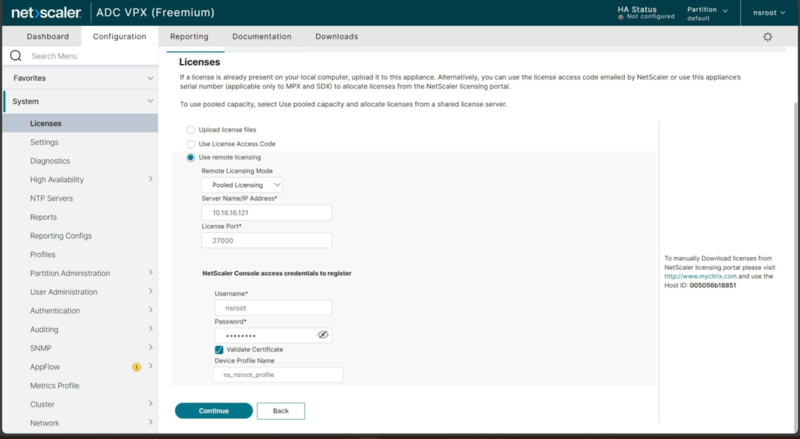
Task: Click the Host ID 005056b18851 text
Action: [713, 285]
